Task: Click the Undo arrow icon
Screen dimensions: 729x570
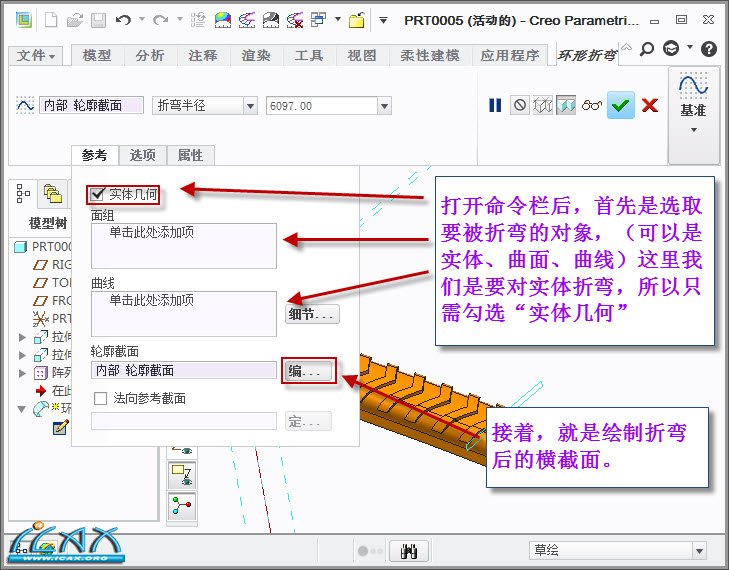Action: [x=123, y=20]
